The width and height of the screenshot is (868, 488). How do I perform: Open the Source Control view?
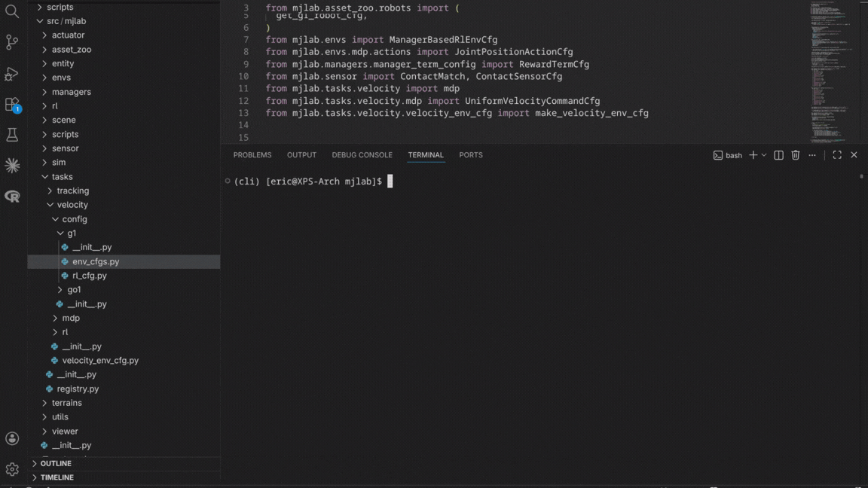click(12, 42)
